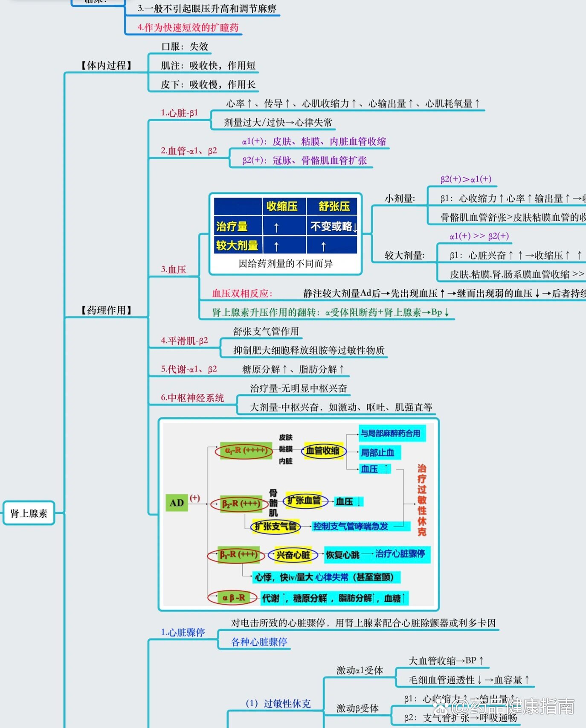The width and height of the screenshot is (586, 728).
Task: Click the blue 各种心脏骤停 node
Action: (259, 642)
